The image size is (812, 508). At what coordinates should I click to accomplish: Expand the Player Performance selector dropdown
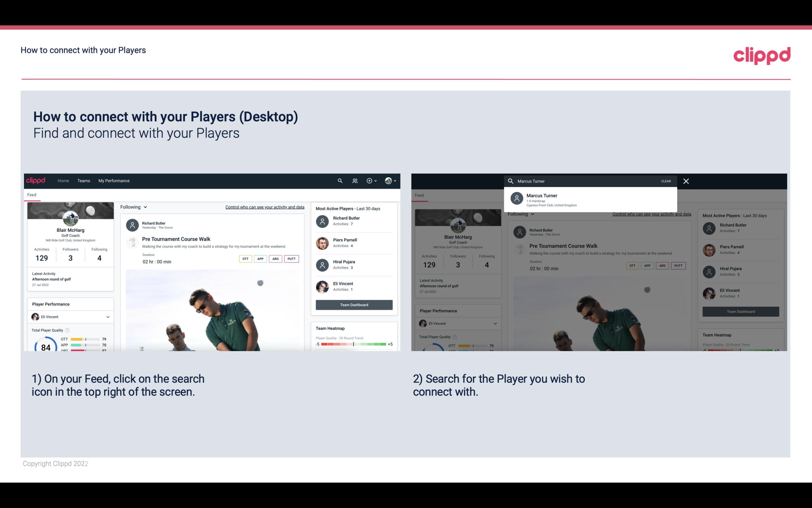click(x=108, y=316)
